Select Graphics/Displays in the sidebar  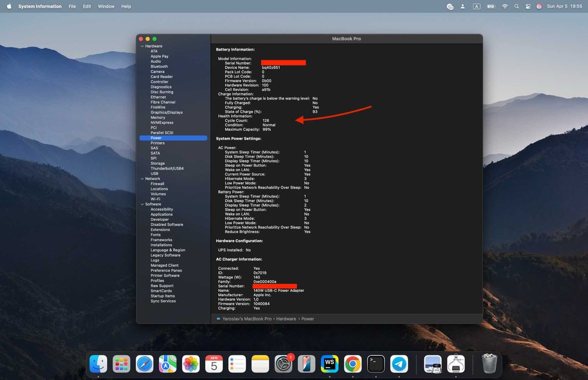(x=166, y=112)
